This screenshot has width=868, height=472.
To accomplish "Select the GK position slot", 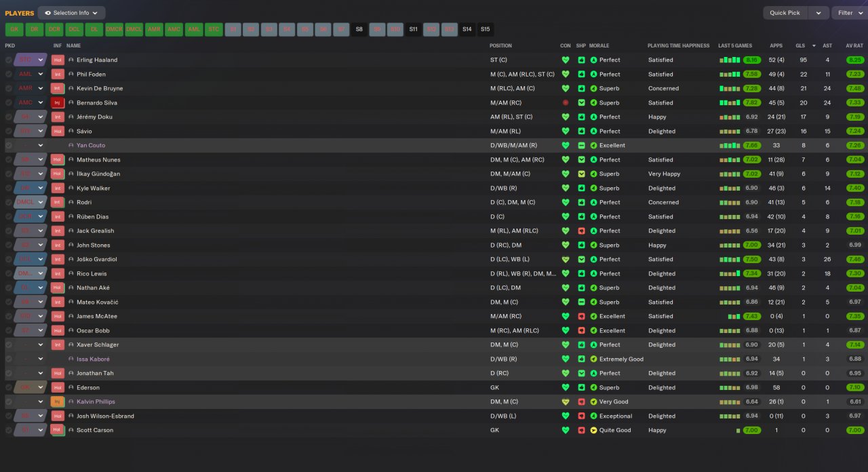I will click(14, 29).
